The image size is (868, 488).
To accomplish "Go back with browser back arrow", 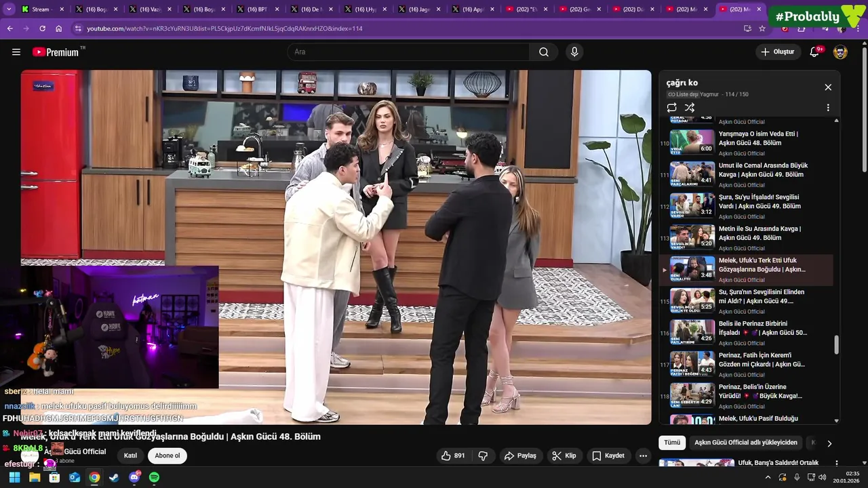I will pyautogui.click(x=9, y=28).
